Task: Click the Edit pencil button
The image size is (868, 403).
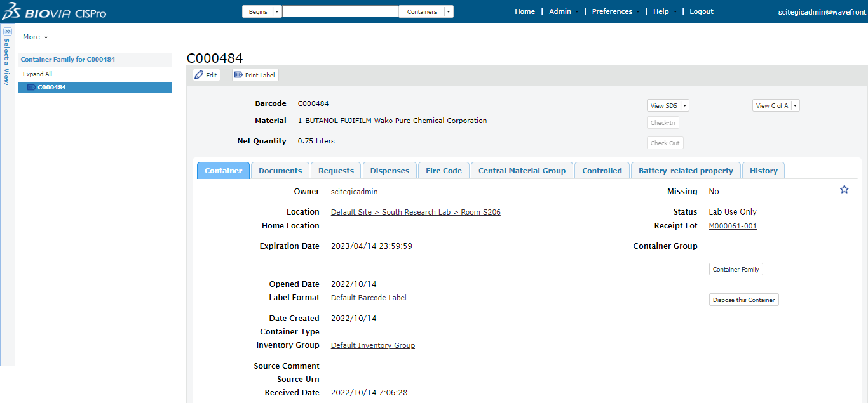Action: [206, 75]
